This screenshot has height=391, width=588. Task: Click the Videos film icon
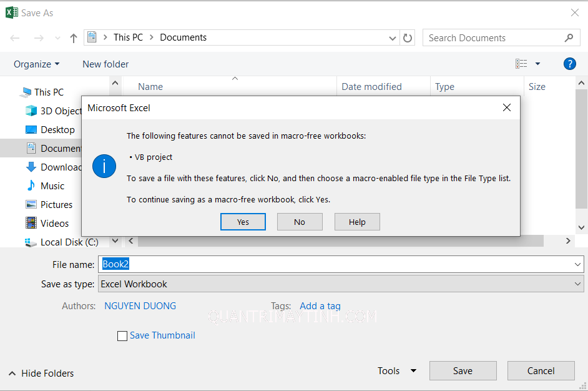[x=31, y=223]
